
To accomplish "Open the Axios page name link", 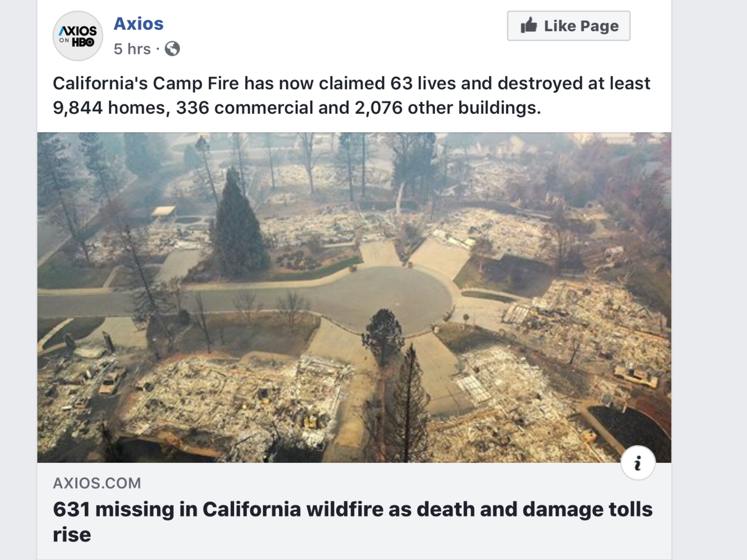I will (x=139, y=24).
